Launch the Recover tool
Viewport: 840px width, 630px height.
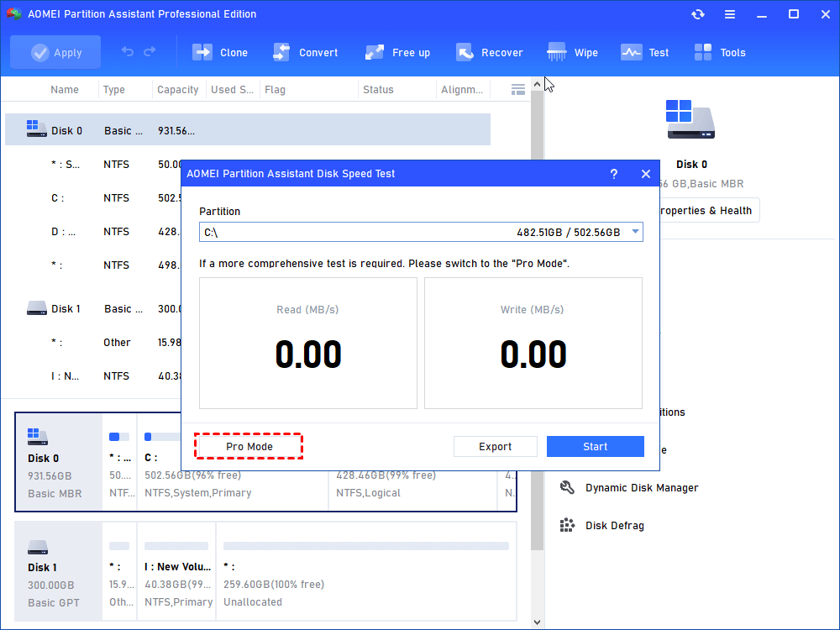click(465, 52)
